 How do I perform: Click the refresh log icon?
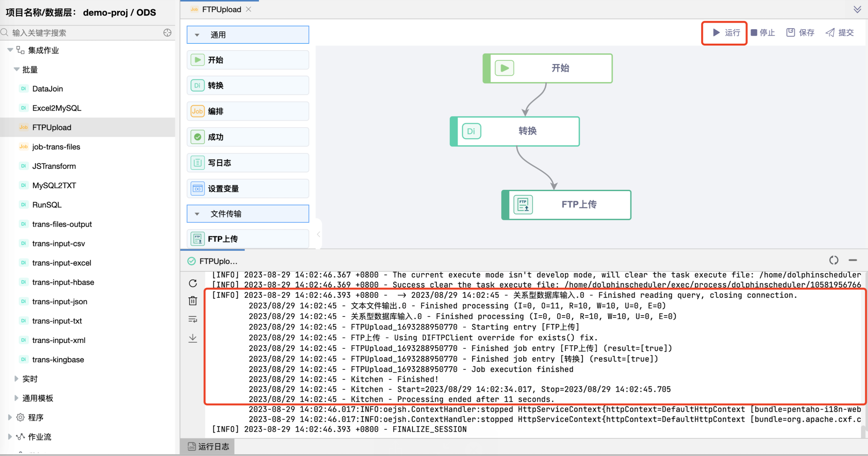193,283
